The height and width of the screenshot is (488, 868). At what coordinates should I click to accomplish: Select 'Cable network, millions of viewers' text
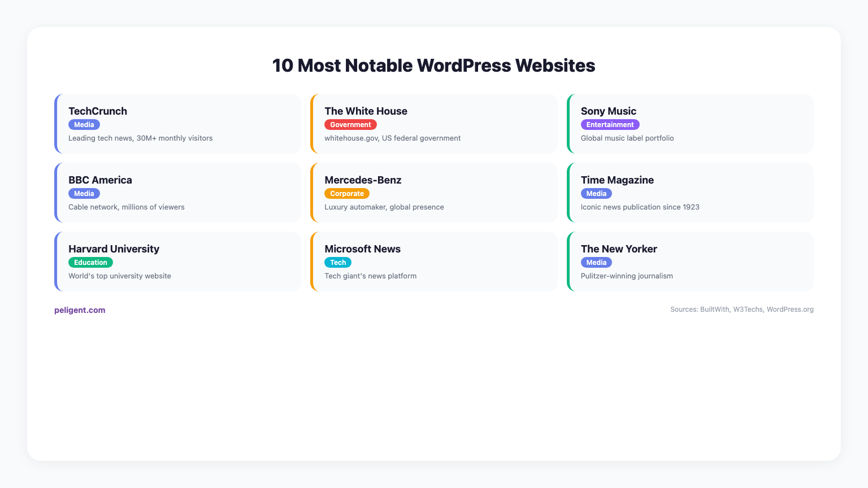click(x=127, y=207)
